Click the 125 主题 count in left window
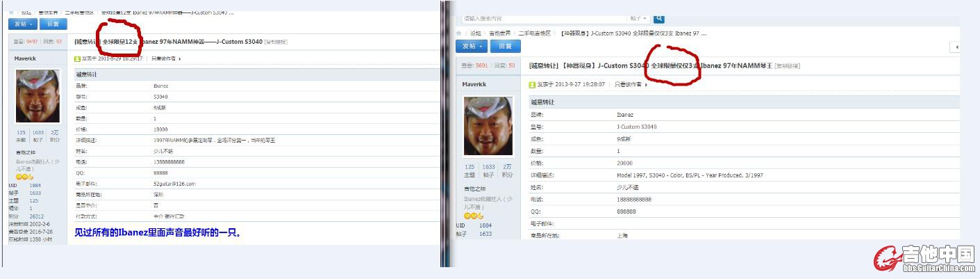Image resolution: width=980 pixels, height=279 pixels. pos(22,135)
